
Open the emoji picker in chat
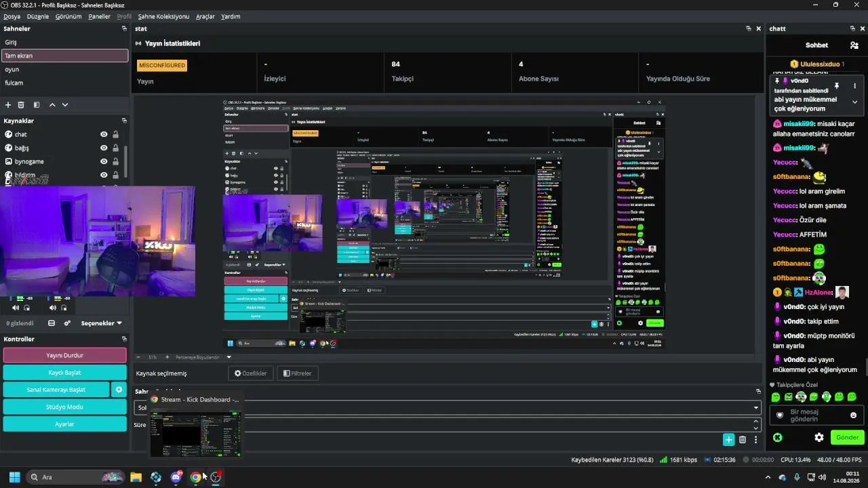853,415
